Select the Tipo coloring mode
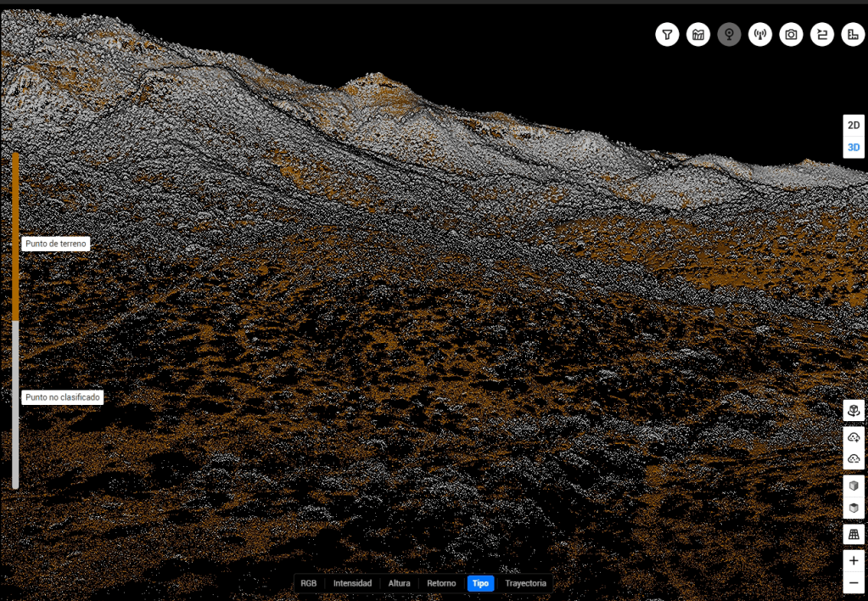The width and height of the screenshot is (868, 601). (480, 583)
